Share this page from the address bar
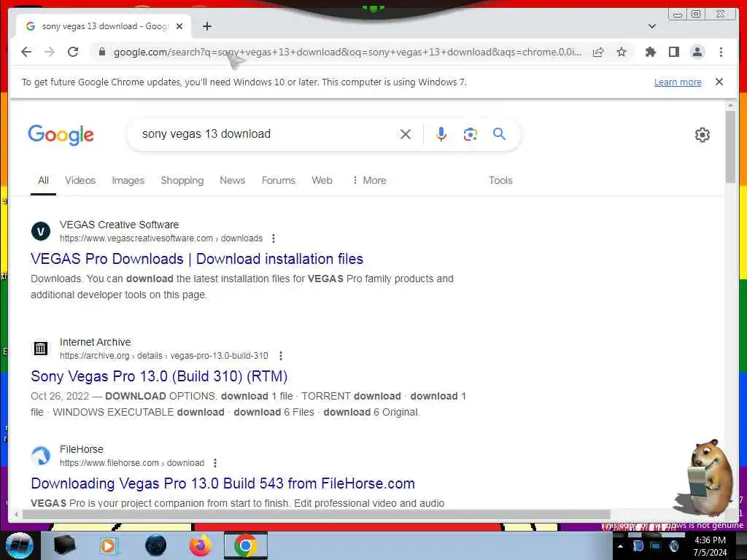The image size is (747, 560). (x=598, y=52)
